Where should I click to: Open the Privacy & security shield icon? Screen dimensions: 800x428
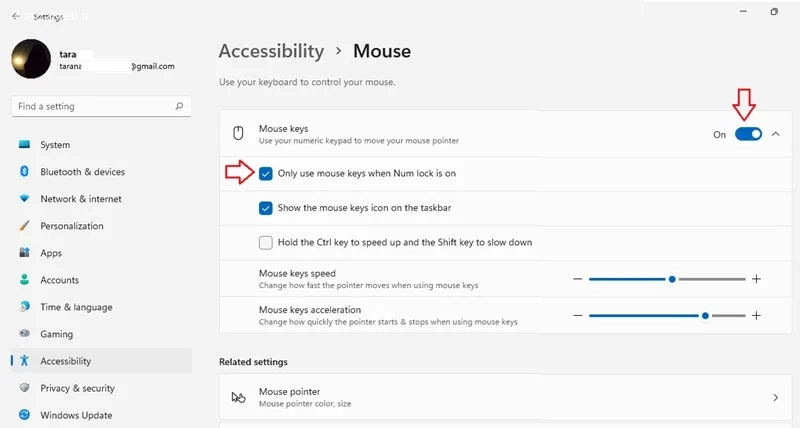[25, 388]
